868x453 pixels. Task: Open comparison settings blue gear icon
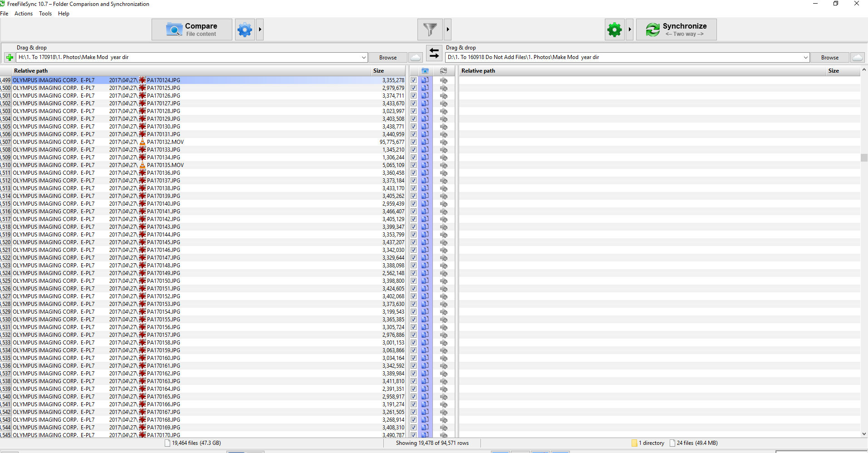click(x=245, y=30)
